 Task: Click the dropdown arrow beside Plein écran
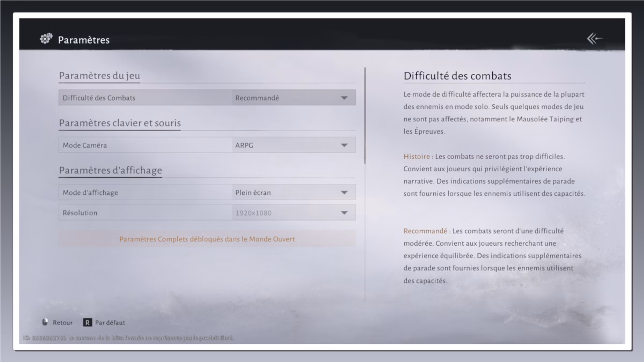click(x=344, y=192)
